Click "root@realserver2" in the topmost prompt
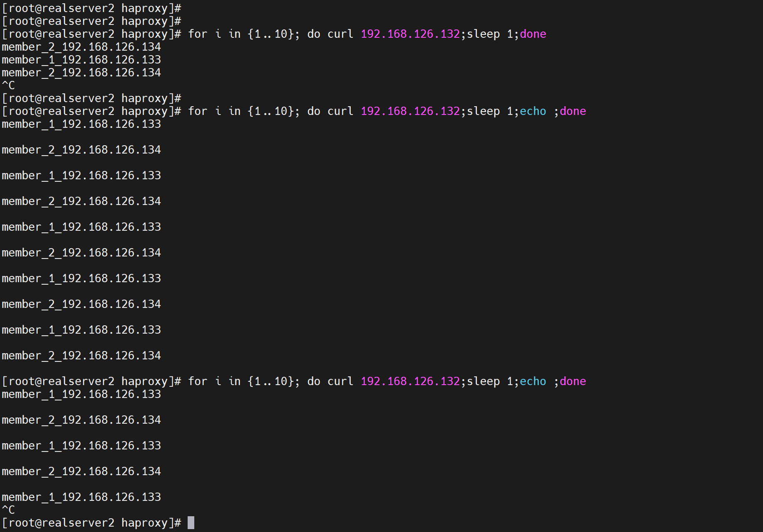This screenshot has width=763, height=532. coord(61,8)
